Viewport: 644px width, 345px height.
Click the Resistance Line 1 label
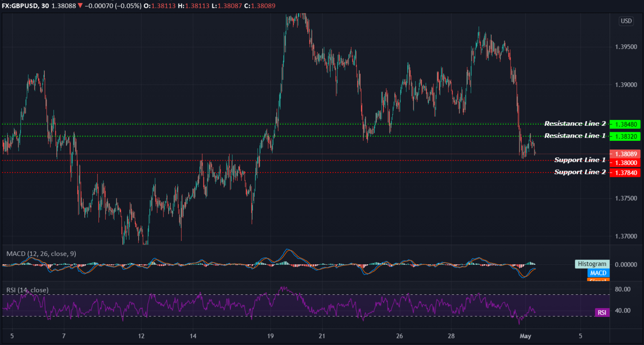(575, 136)
